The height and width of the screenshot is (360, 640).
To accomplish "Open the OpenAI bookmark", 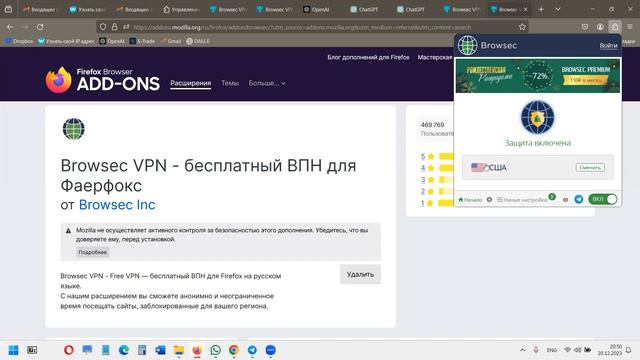I will pos(112,41).
